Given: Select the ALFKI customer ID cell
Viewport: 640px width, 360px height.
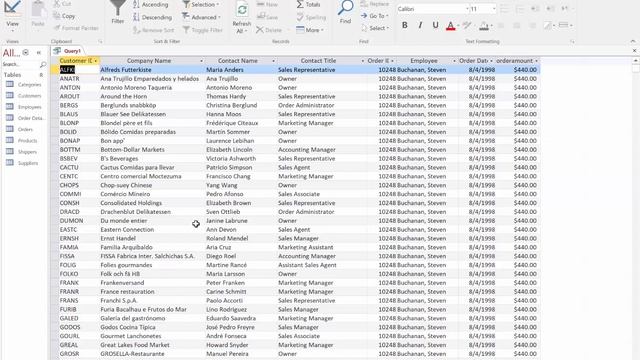Looking at the screenshot, I should click(79, 70).
